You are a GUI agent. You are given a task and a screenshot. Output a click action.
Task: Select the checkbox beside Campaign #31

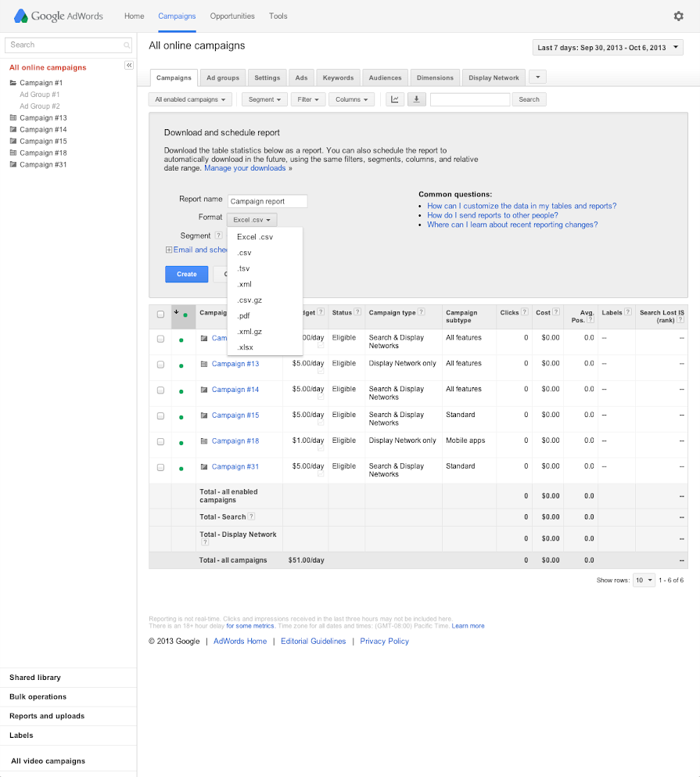click(160, 466)
